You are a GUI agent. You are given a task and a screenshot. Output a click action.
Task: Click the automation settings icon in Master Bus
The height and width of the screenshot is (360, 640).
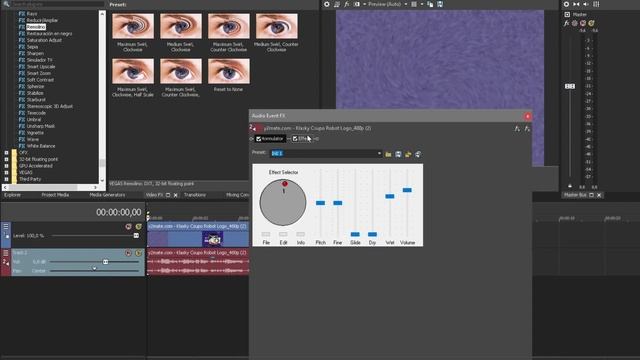click(x=575, y=23)
